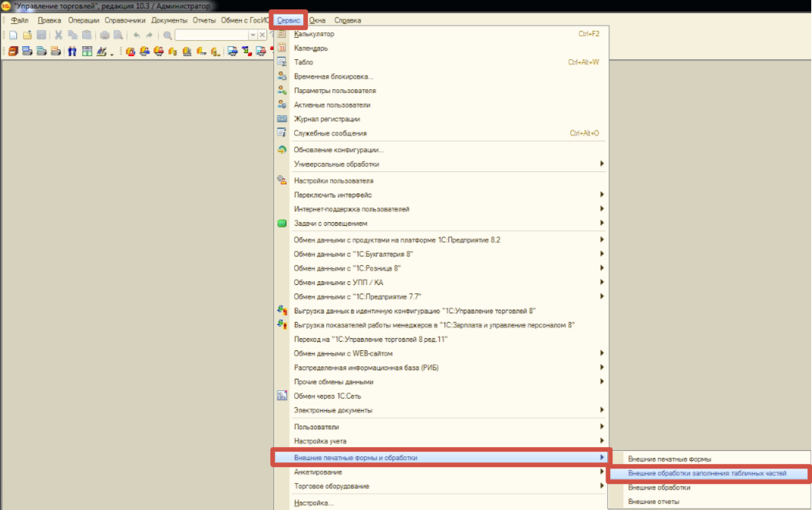Click the Cut scissors toolbar icon

click(58, 35)
